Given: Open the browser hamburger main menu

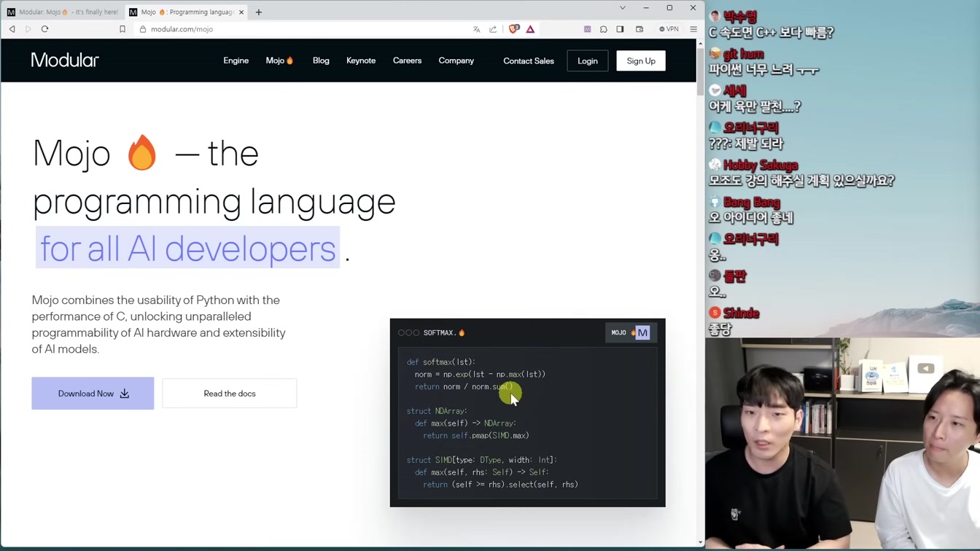Looking at the screenshot, I should coord(693,29).
